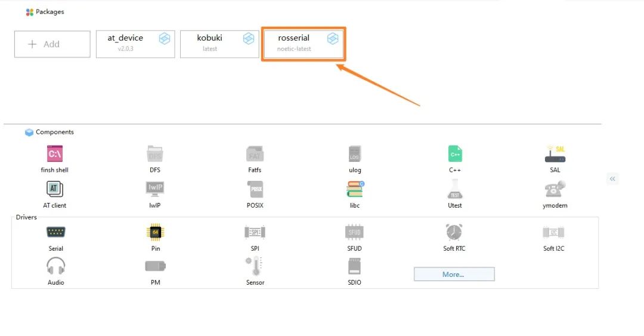Open the C++ component icon
This screenshot has width=644, height=336.
[454, 154]
